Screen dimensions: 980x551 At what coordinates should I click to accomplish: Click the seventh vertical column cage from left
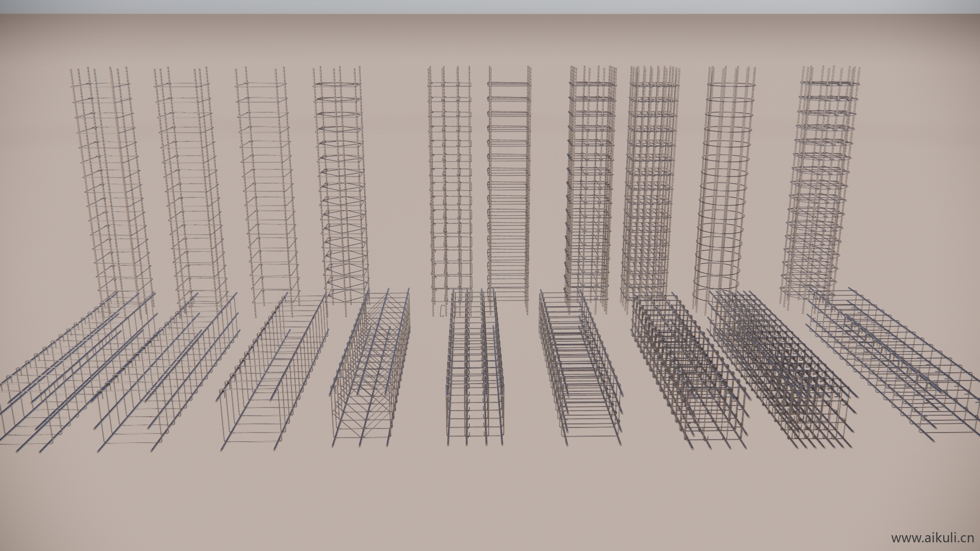tap(590, 179)
